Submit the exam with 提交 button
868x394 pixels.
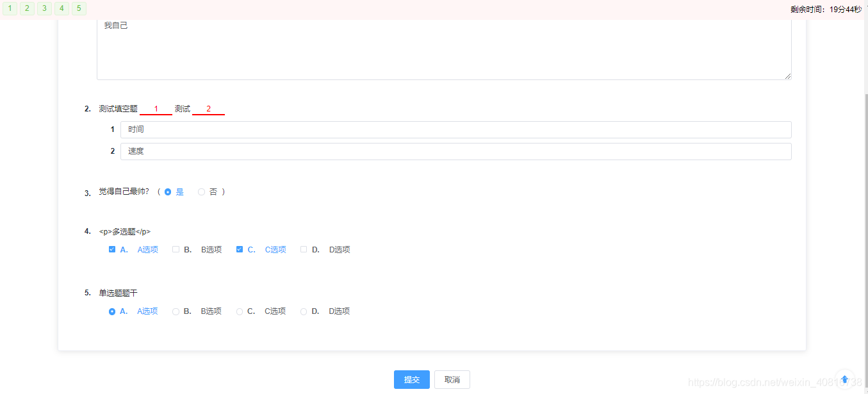(x=412, y=379)
